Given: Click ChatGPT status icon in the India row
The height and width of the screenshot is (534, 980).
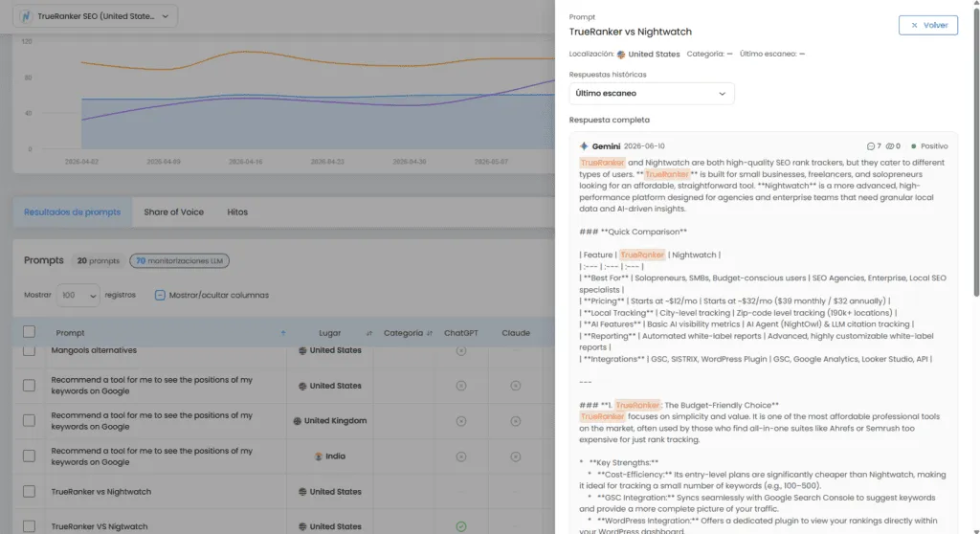Looking at the screenshot, I should pos(461,456).
